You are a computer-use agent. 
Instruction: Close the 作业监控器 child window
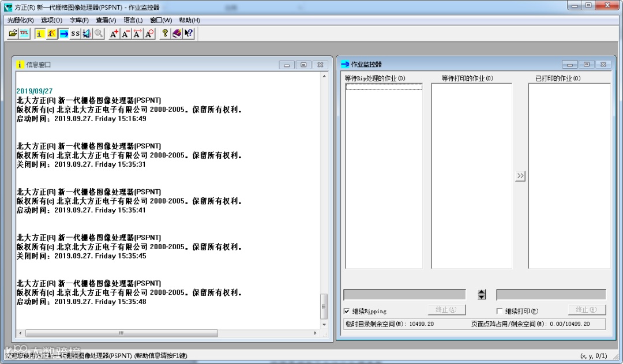pos(603,65)
